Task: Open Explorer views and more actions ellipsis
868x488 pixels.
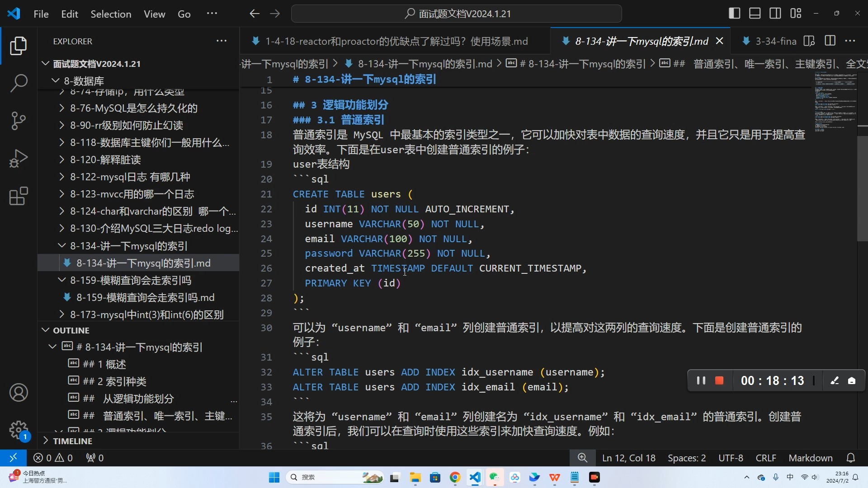Action: [x=222, y=41]
